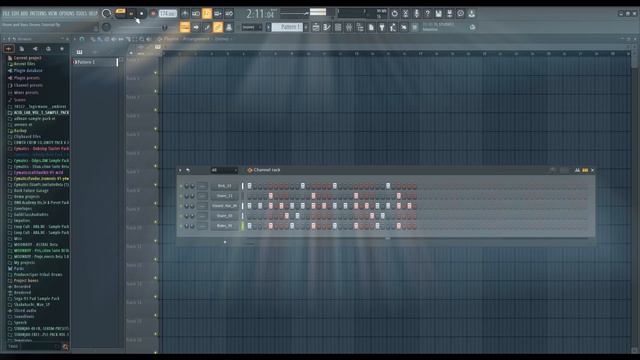Toggle blend recording overdub icon
This screenshot has height=360, width=640.
pyautogui.click(x=218, y=13)
